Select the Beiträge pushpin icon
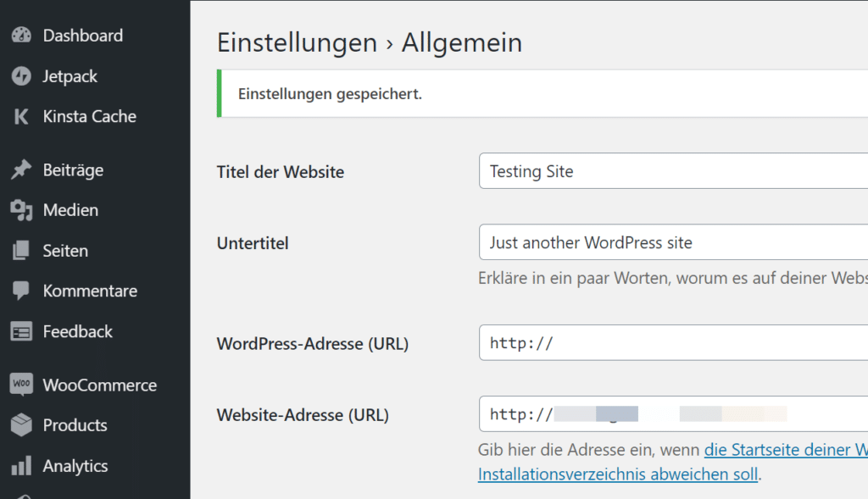 20,169
